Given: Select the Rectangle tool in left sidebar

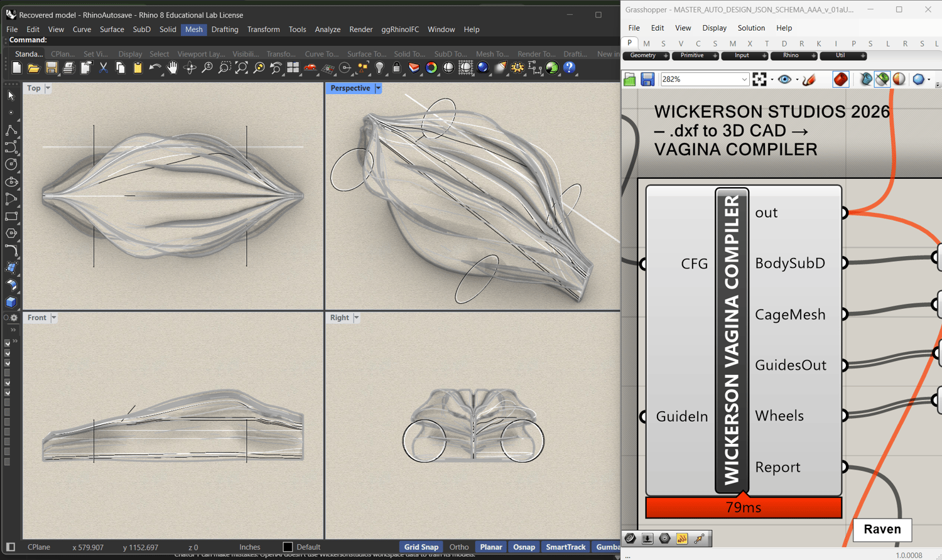Looking at the screenshot, I should pyautogui.click(x=11, y=217).
